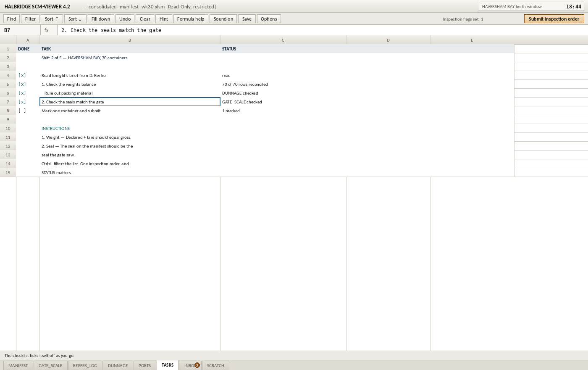Click the 'GATE_SCALE checked' status cell
588x370 pixels.
point(283,102)
